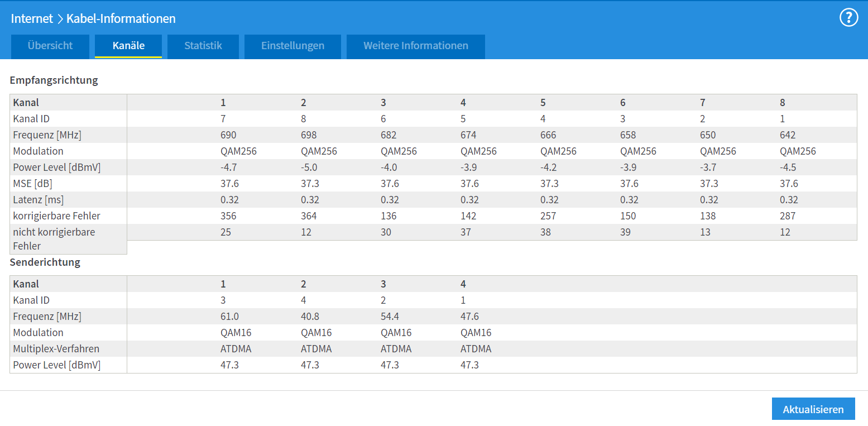Click the Senderichtung section heading
868x426 pixels.
45,262
